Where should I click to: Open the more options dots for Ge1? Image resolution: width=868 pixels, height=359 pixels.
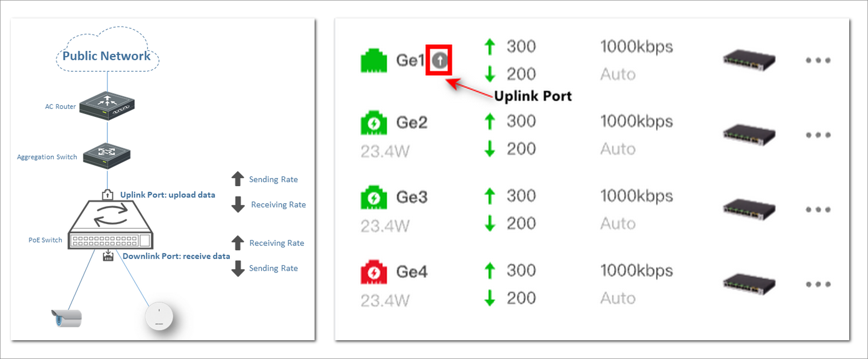pyautogui.click(x=818, y=60)
